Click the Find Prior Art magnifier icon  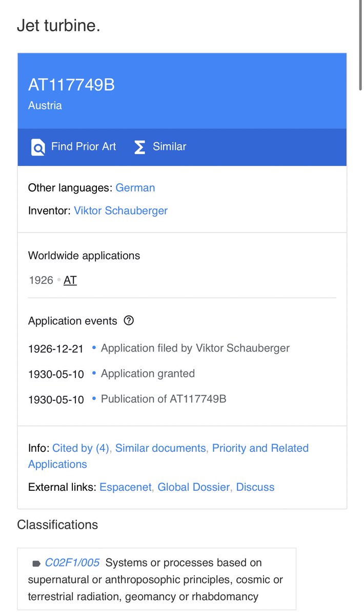[x=38, y=147]
